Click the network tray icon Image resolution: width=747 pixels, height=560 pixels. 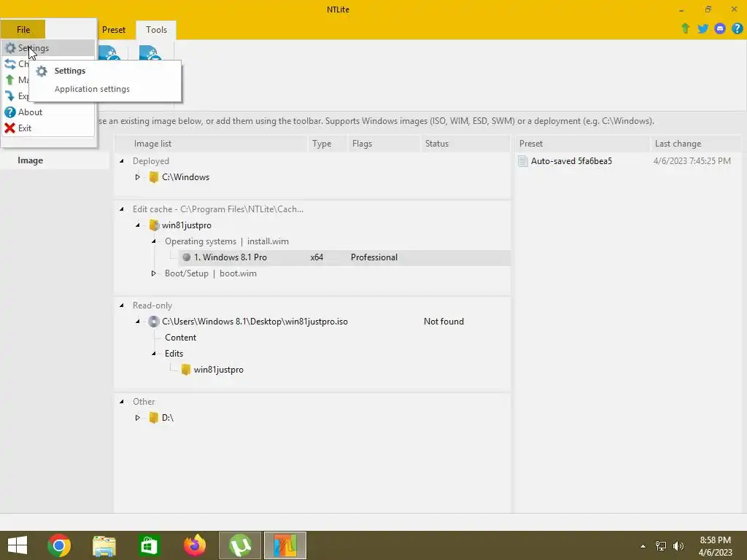(x=661, y=546)
